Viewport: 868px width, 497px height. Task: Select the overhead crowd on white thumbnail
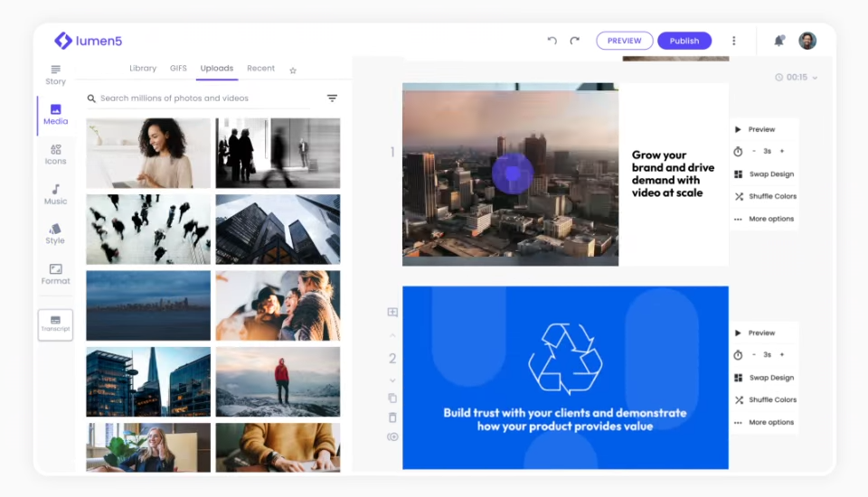coord(148,230)
